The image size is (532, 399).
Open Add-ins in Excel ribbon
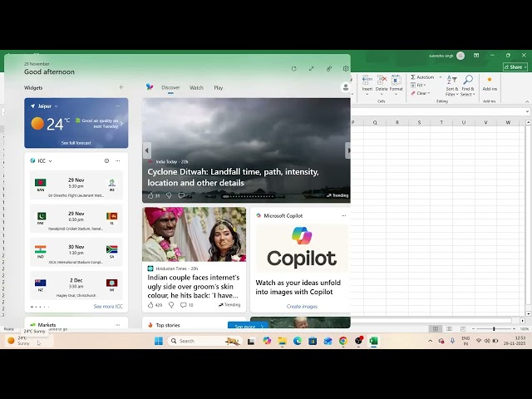coord(490,84)
